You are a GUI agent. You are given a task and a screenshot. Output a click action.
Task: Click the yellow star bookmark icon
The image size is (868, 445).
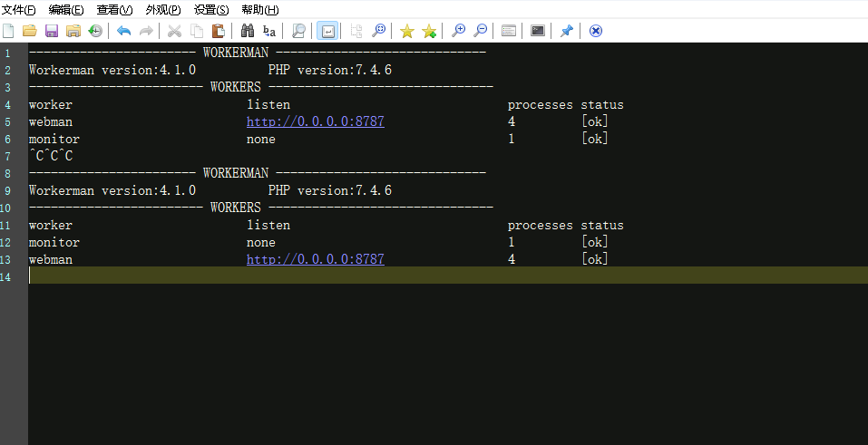pos(407,31)
